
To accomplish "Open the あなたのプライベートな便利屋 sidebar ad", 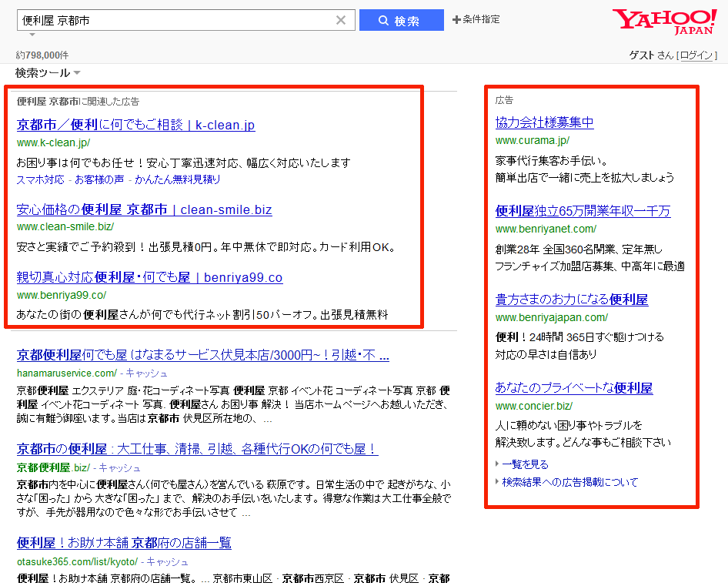I will click(574, 387).
